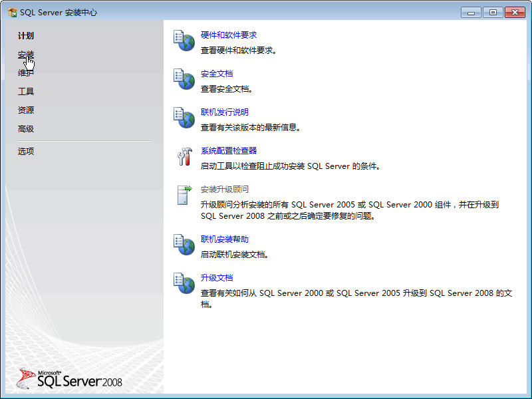Click the text 查看硬件和软件要求。

click(x=239, y=51)
